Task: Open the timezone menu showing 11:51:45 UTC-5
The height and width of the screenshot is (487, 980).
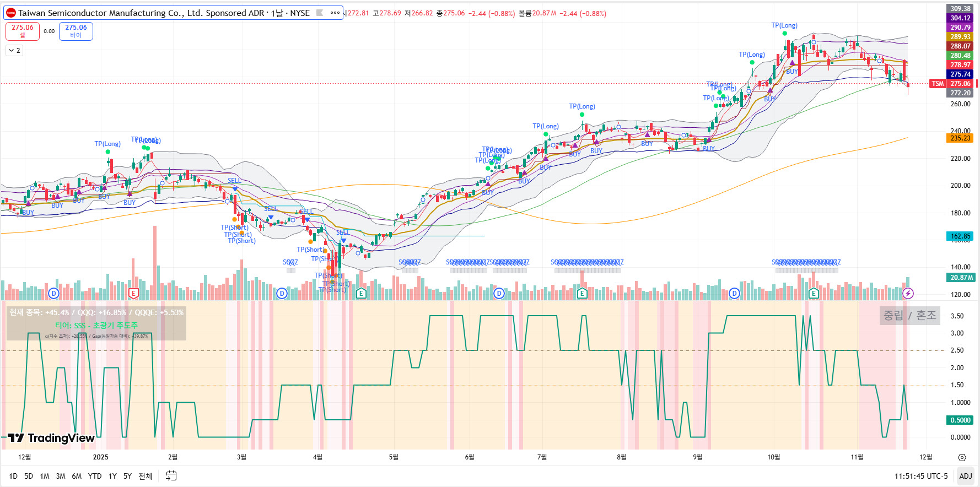Action: [921, 476]
